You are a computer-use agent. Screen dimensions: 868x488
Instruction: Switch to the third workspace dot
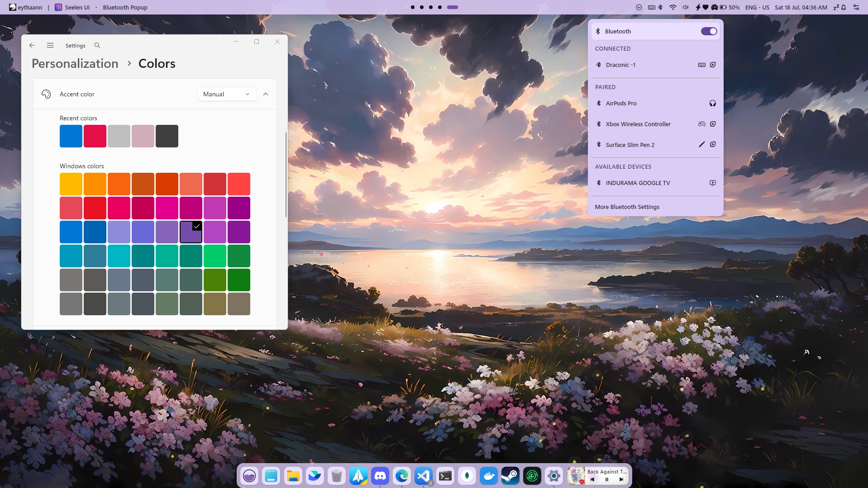pyautogui.click(x=431, y=7)
